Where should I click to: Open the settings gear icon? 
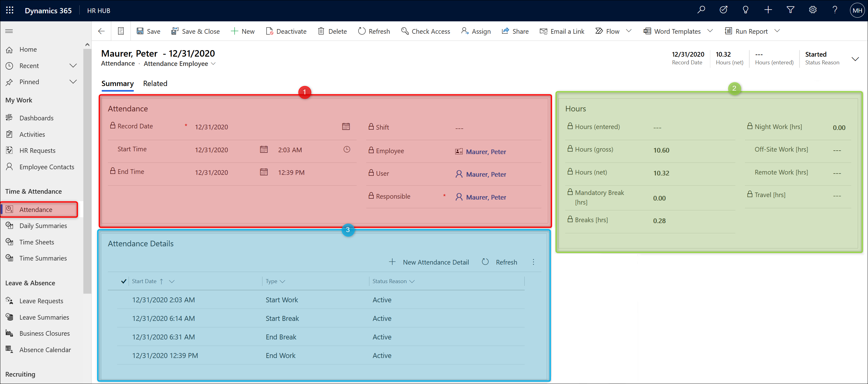point(813,10)
